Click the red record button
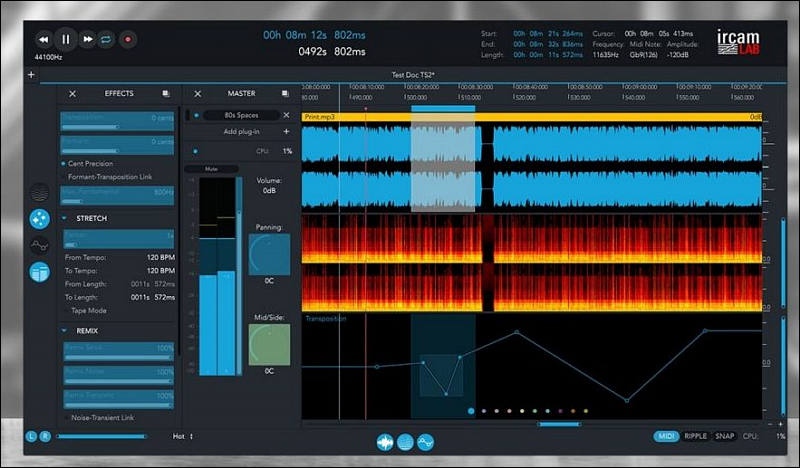 pyautogui.click(x=128, y=39)
